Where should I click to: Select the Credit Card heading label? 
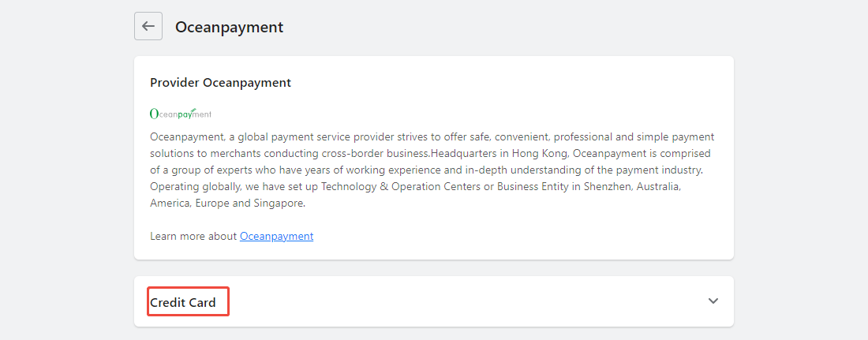pyautogui.click(x=183, y=303)
